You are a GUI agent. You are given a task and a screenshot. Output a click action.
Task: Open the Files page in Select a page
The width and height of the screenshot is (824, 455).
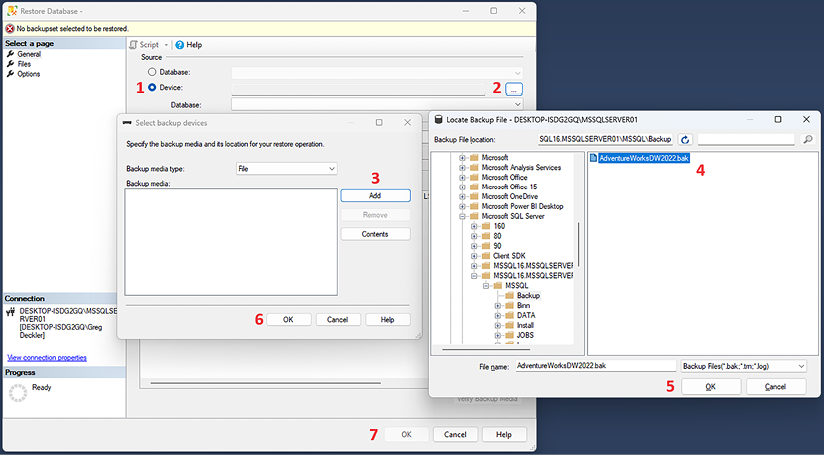[x=24, y=64]
